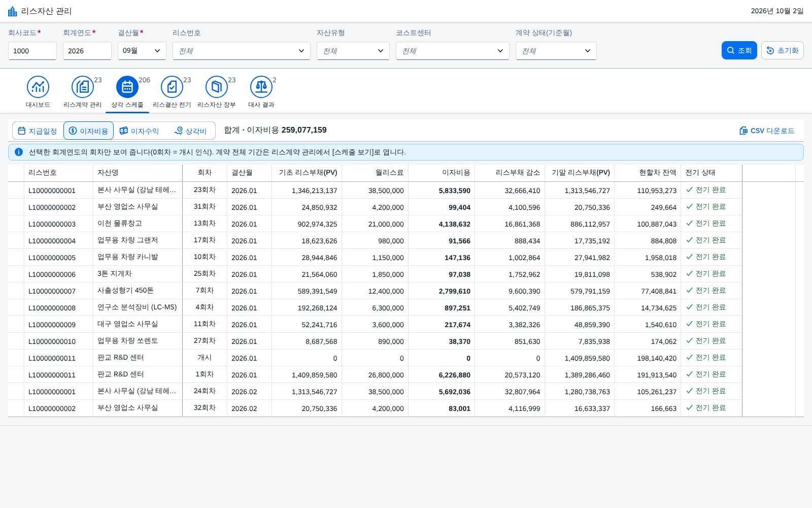Open the 대시보드 chart icon
The width and height of the screenshot is (812, 508).
(38, 87)
